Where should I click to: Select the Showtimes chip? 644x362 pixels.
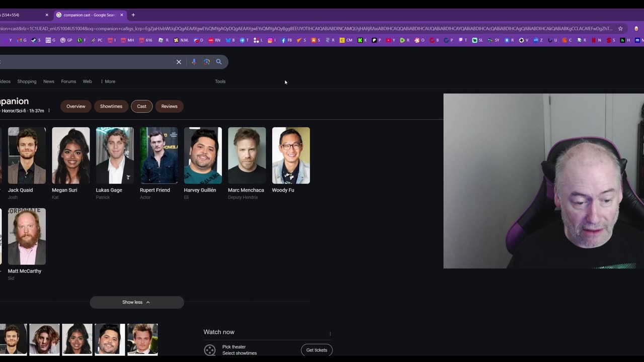coord(111,106)
